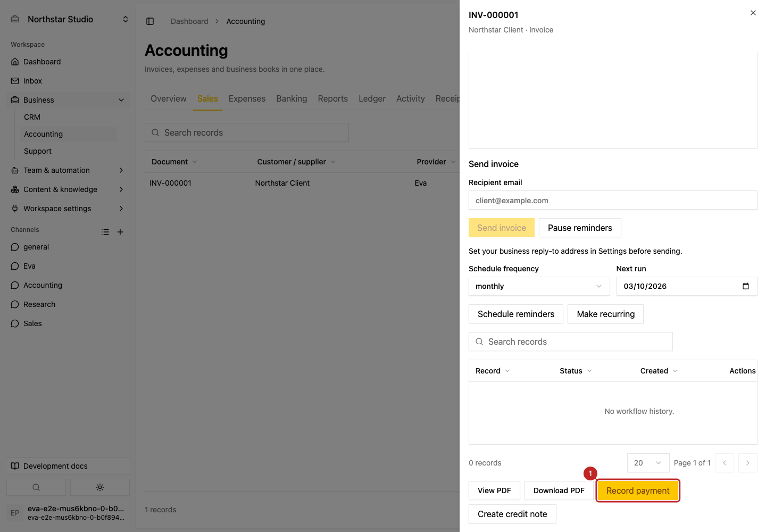
Task: Click Create credit note button
Action: click(512, 514)
